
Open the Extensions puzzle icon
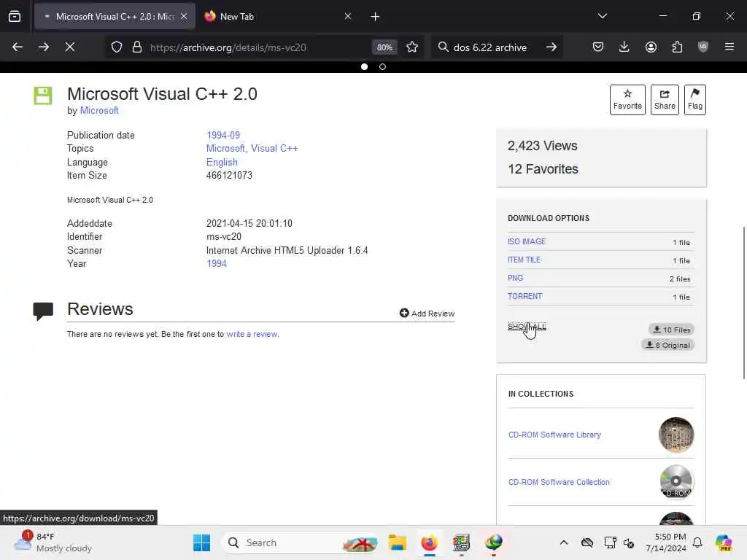pos(677,47)
